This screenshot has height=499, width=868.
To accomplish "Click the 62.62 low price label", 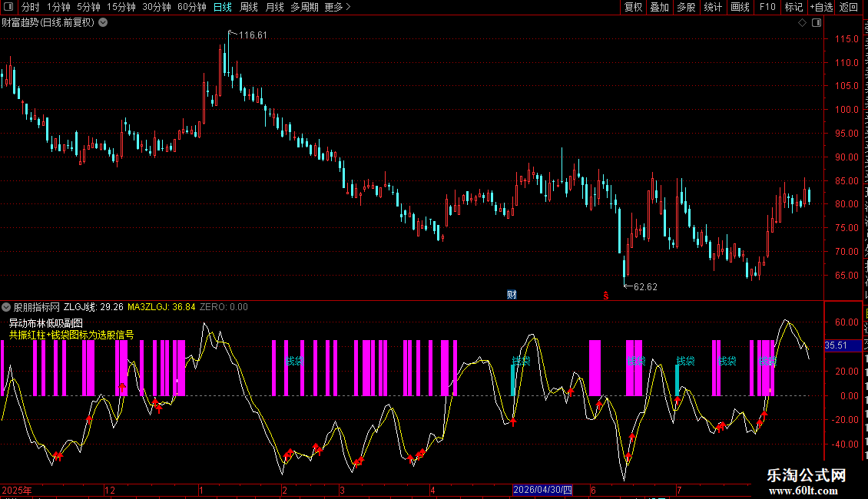I will [x=645, y=286].
